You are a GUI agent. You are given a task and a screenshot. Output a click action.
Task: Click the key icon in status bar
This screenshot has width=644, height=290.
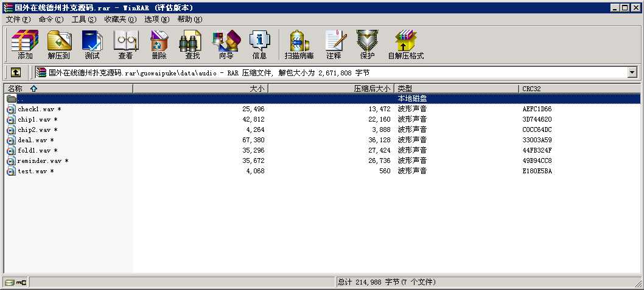click(x=21, y=282)
